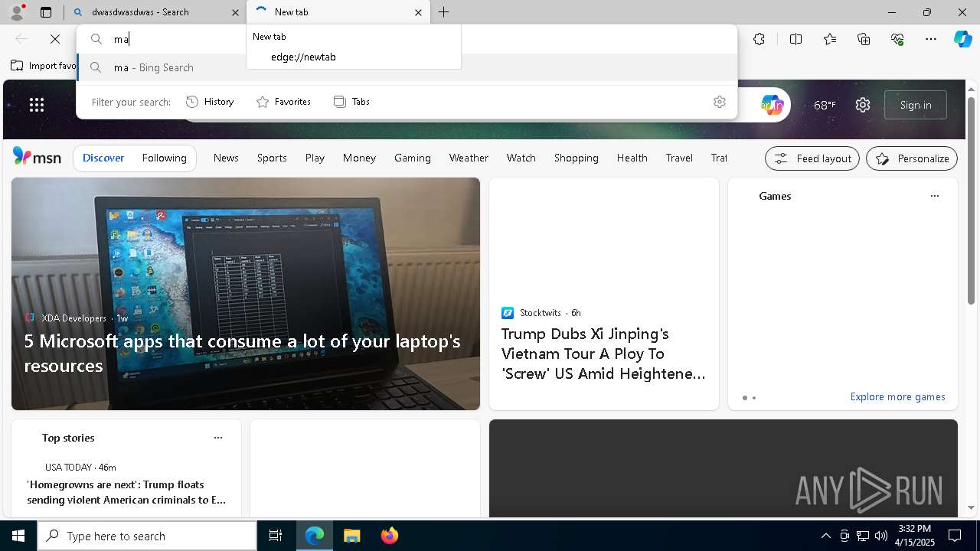Open the MSN app launcher grid icon

pos(37,105)
